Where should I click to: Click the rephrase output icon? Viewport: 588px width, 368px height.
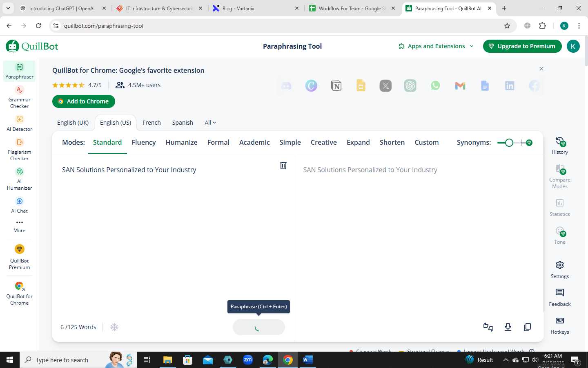point(488,327)
